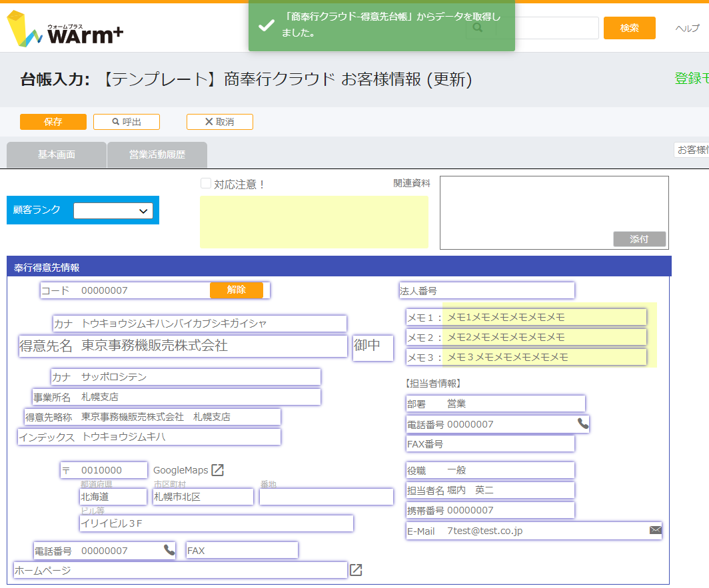This screenshot has width=709, height=588.
Task: Open the ホームページ external link icon
Action: click(x=356, y=570)
